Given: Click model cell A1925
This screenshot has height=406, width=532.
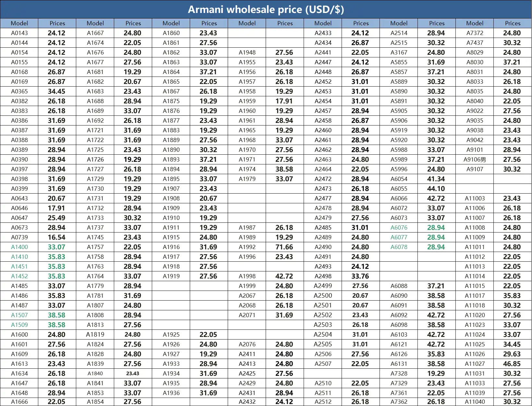Looking at the screenshot, I should 171,335.
